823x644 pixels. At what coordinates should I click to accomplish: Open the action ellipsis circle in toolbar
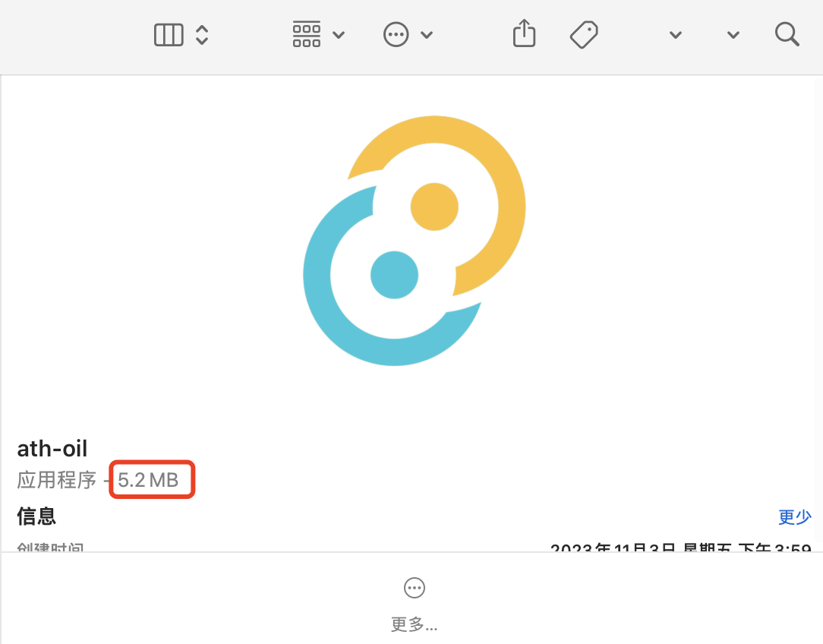pos(396,35)
